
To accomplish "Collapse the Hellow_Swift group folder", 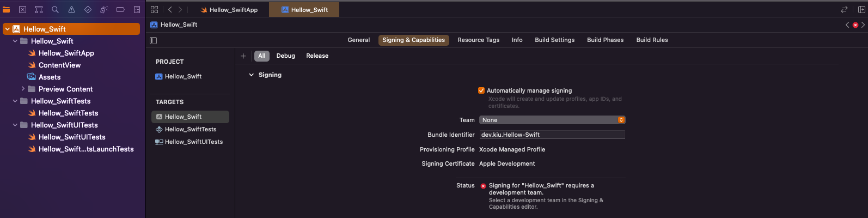I will (x=15, y=41).
